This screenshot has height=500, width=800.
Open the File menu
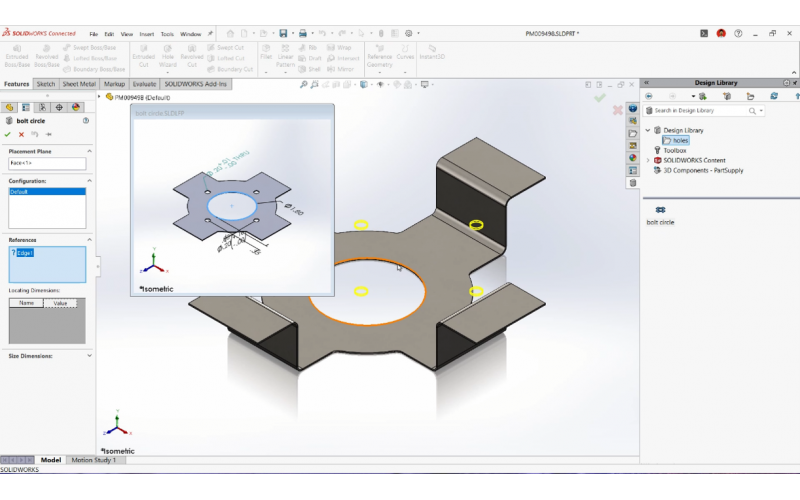93,34
